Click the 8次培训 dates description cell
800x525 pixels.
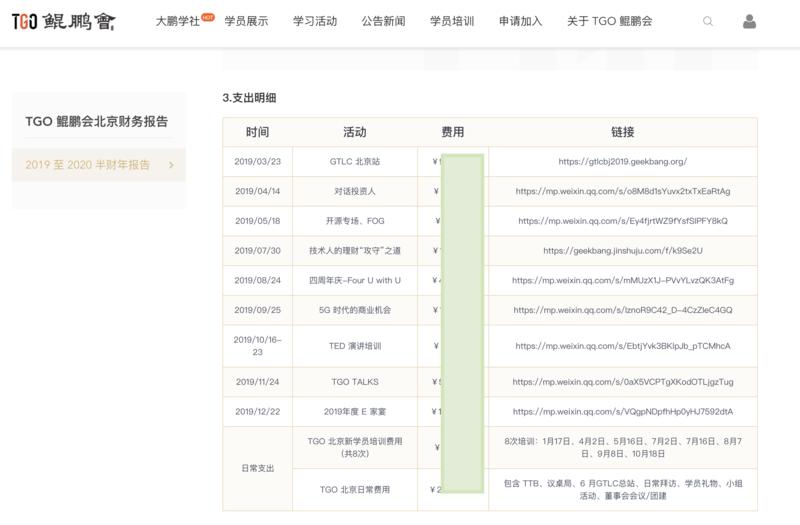pos(622,447)
